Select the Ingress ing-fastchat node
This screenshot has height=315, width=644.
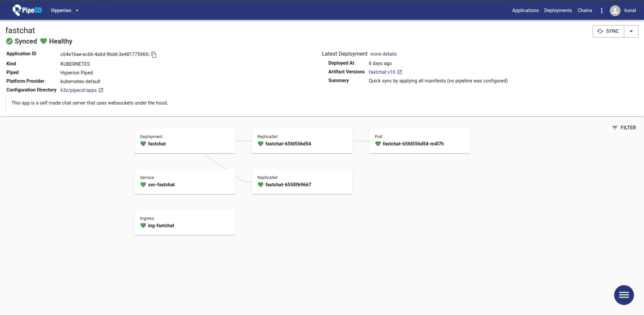coord(185,223)
